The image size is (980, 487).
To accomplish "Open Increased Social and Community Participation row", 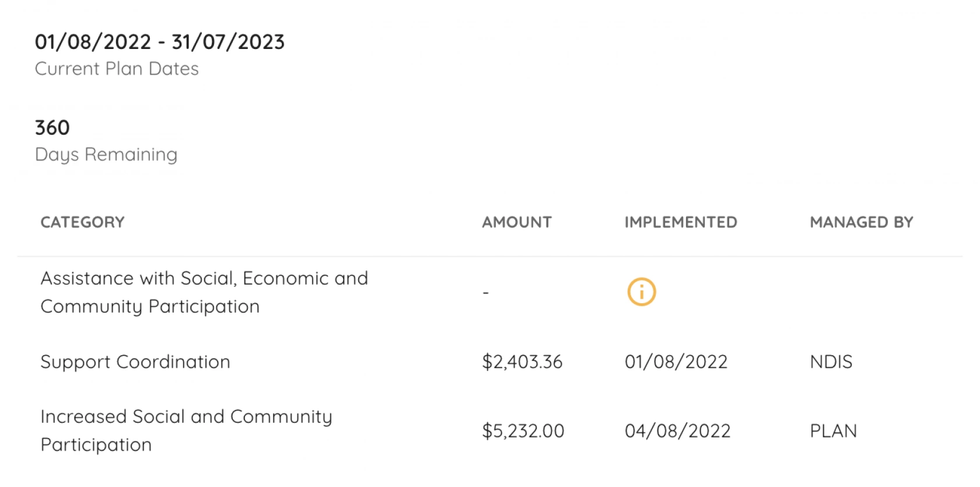I will tap(490, 430).
